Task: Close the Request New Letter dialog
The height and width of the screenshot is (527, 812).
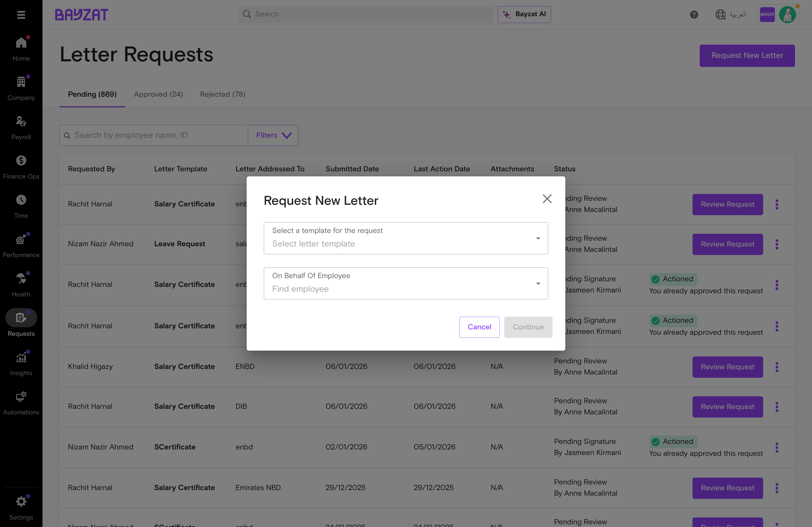Action: pyautogui.click(x=547, y=199)
